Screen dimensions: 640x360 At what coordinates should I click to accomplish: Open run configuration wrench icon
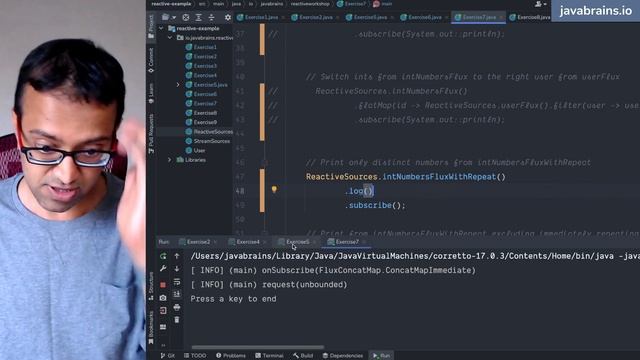click(x=163, y=269)
